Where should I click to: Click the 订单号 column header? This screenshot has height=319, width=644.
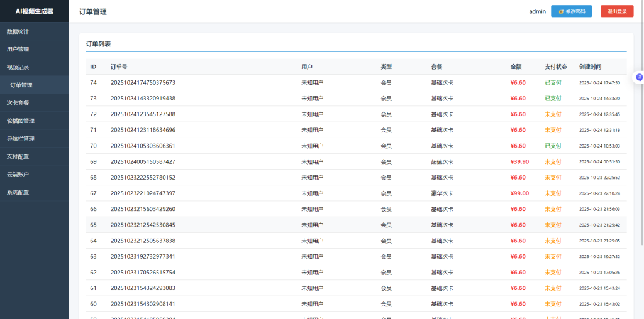[119, 67]
